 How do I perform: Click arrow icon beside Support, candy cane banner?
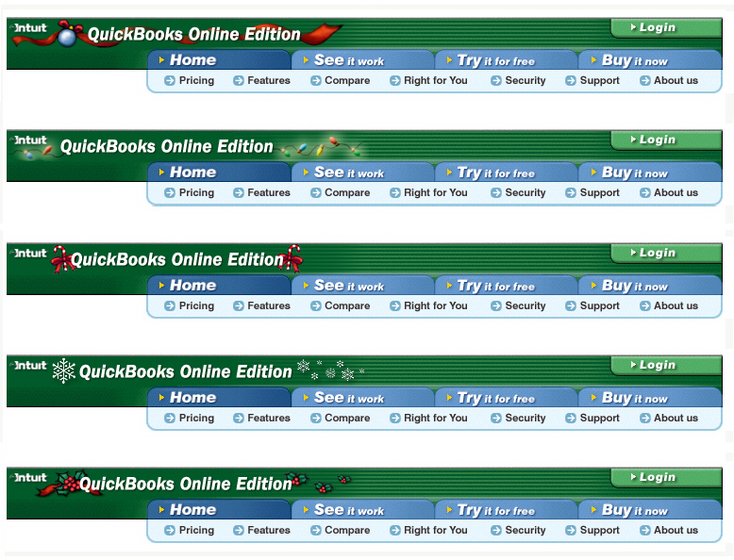[x=570, y=306]
